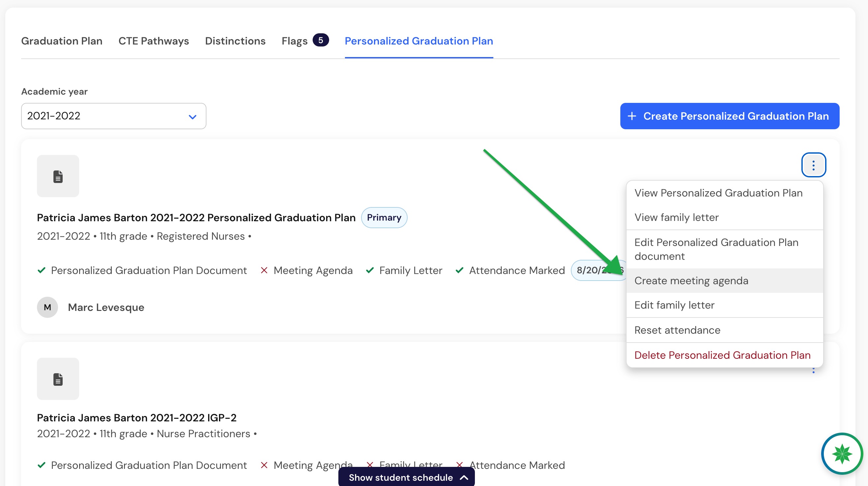This screenshot has width=868, height=486.
Task: Click Show student schedule button
Action: pos(407,477)
